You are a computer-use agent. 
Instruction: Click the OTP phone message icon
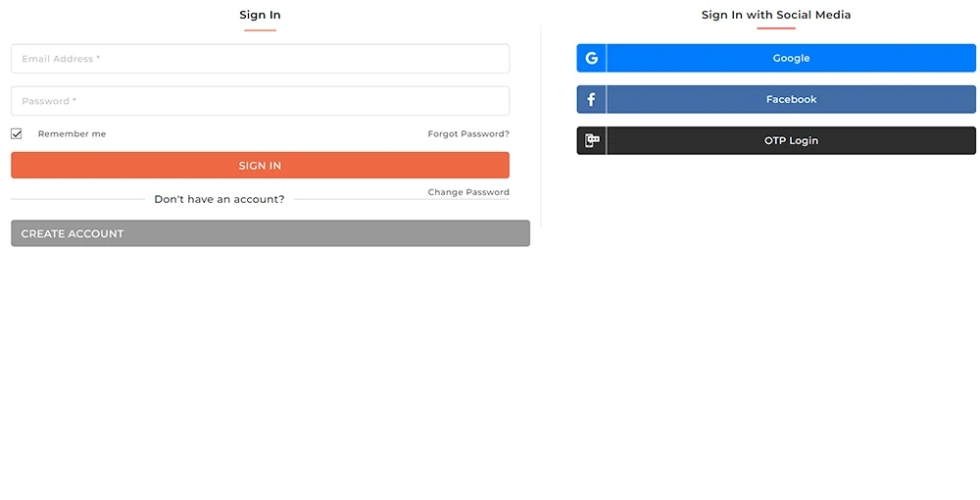592,140
